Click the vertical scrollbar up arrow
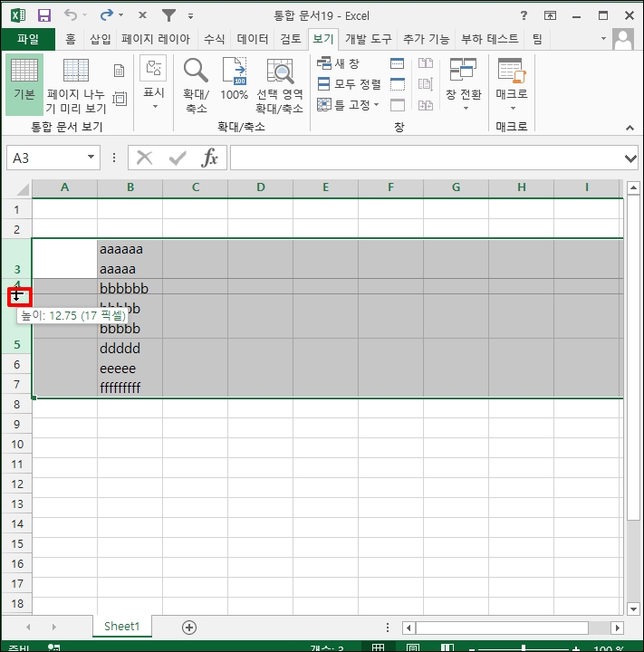Viewport: 644px width, 652px height. click(x=633, y=188)
